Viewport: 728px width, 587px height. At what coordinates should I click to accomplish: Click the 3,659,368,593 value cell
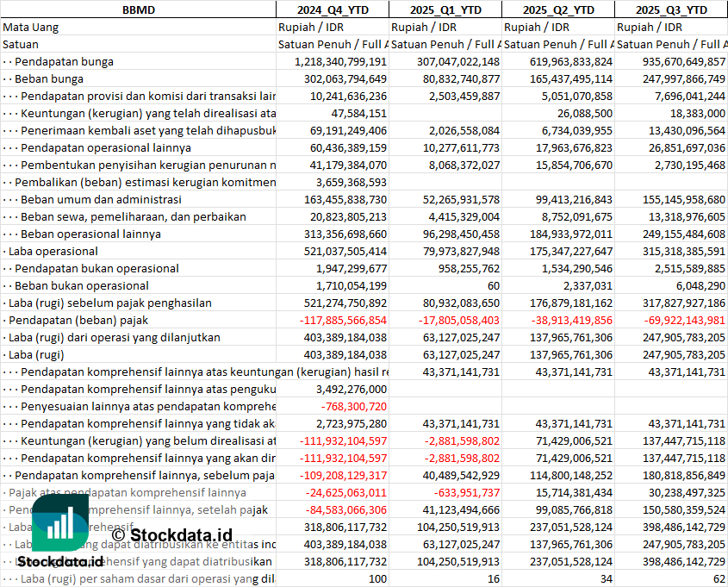pos(347,182)
